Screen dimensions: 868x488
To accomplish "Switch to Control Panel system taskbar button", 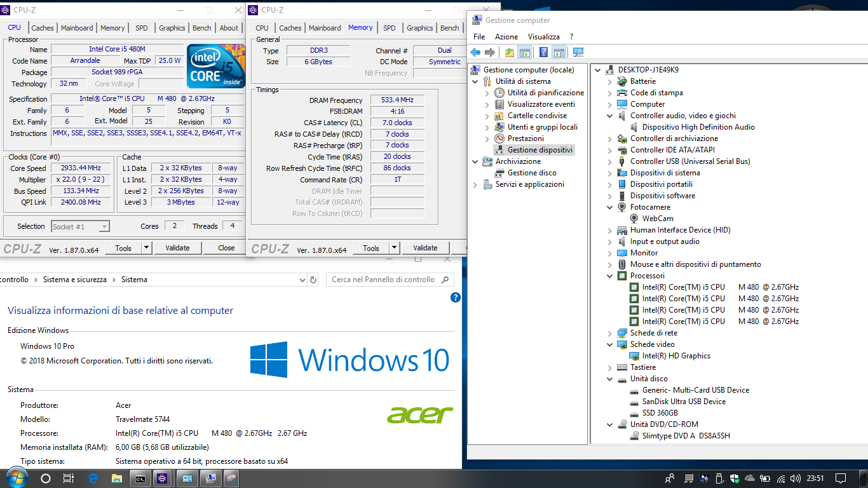I will (x=187, y=478).
